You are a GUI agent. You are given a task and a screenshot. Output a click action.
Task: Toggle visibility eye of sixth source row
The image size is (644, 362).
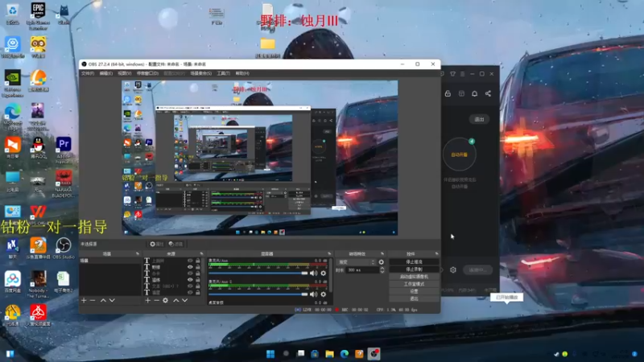coord(190,293)
